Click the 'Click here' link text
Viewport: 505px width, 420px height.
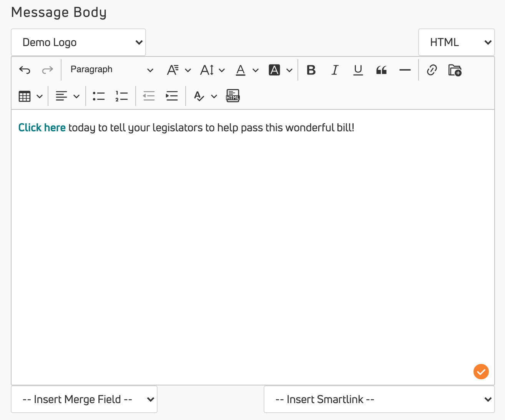(x=42, y=127)
